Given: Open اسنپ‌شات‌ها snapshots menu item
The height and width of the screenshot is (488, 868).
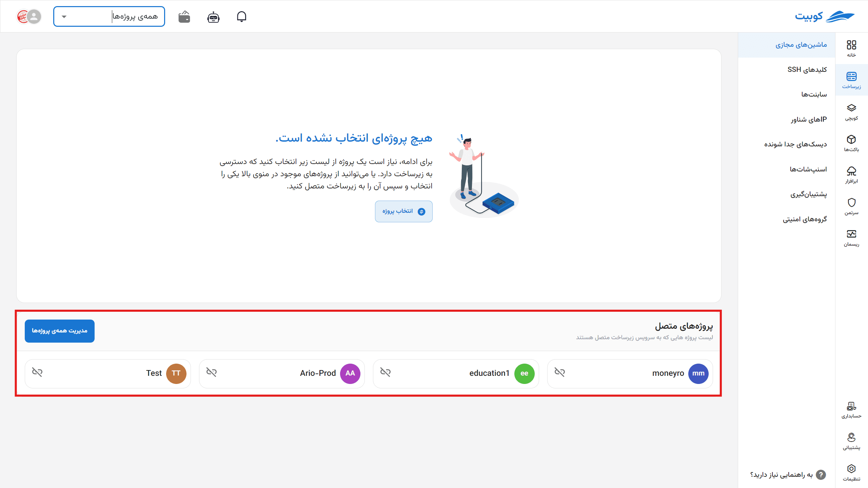Looking at the screenshot, I should click(x=787, y=169).
